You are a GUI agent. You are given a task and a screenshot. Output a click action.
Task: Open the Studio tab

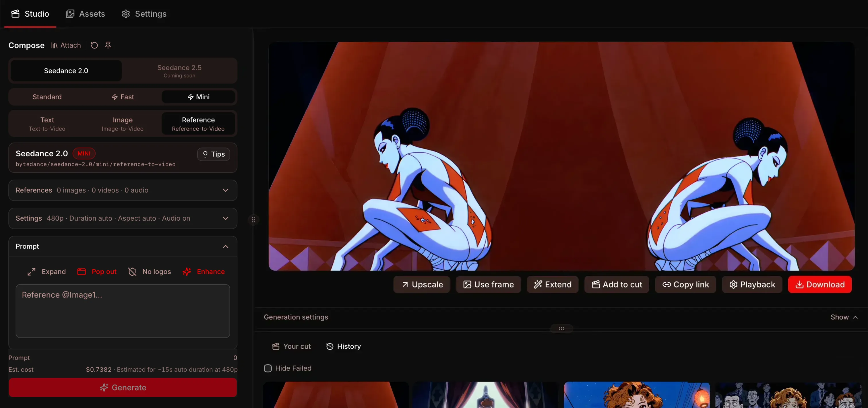(x=30, y=14)
